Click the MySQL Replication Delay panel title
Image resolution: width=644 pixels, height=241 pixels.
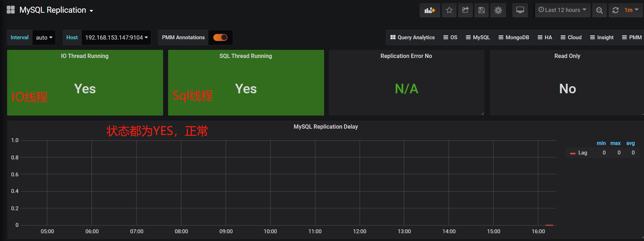pyautogui.click(x=326, y=127)
